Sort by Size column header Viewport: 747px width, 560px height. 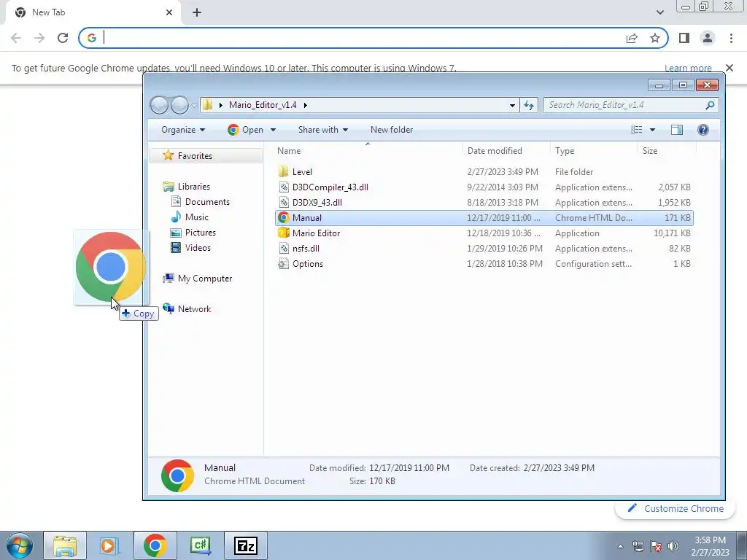coord(667,150)
